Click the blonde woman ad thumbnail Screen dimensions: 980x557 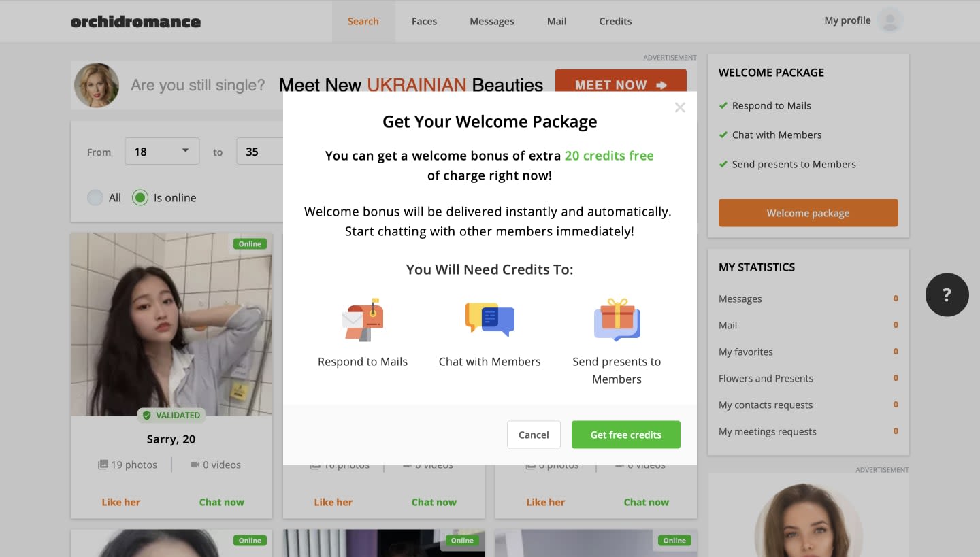click(97, 85)
